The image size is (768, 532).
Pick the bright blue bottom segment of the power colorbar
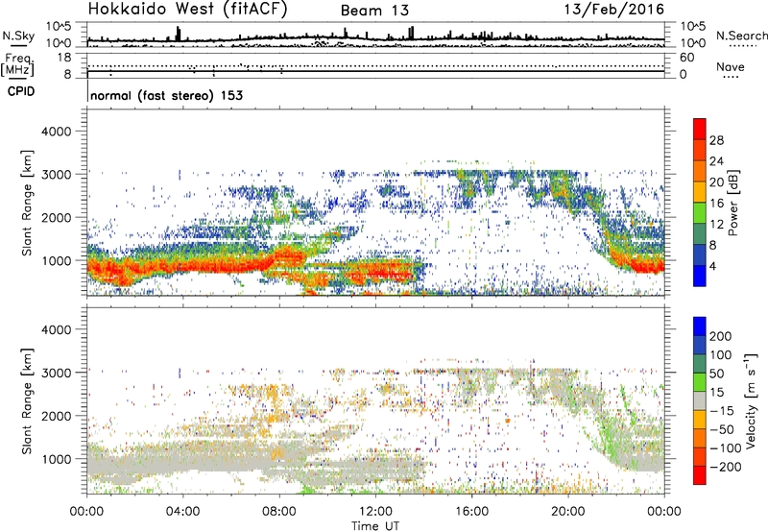(700, 277)
